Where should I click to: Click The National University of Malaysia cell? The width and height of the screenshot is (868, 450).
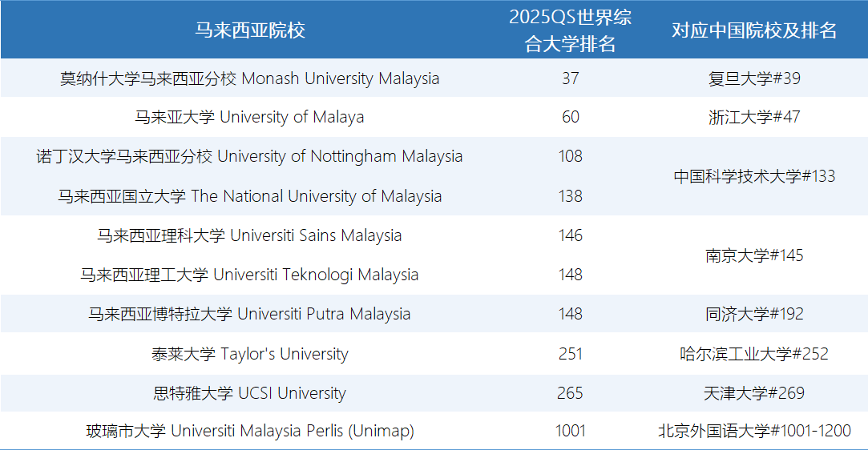(x=250, y=196)
